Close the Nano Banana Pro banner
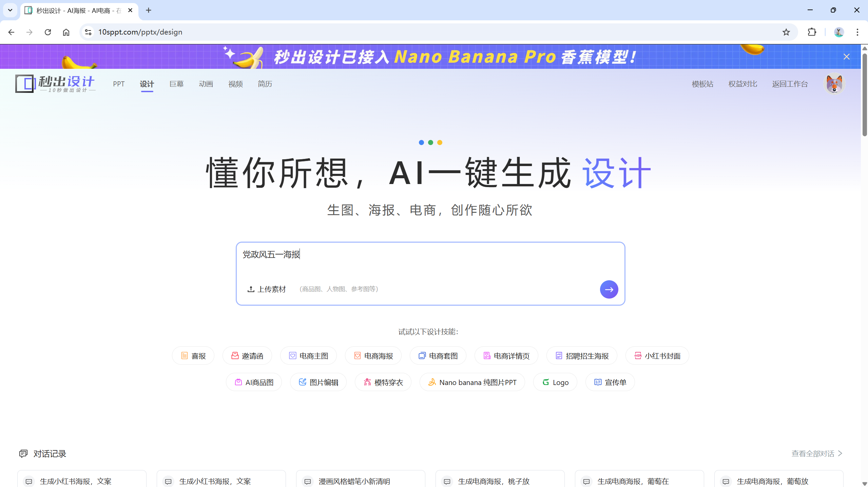 847,57
